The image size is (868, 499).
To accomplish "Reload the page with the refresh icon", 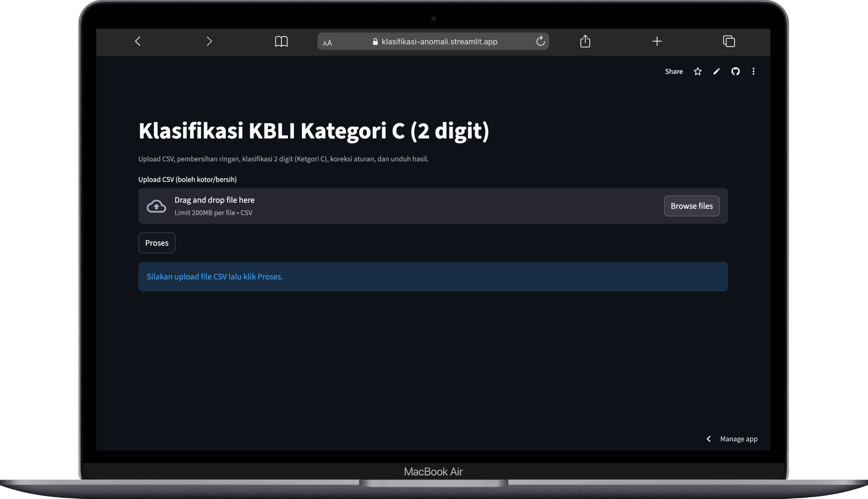I will pyautogui.click(x=540, y=41).
